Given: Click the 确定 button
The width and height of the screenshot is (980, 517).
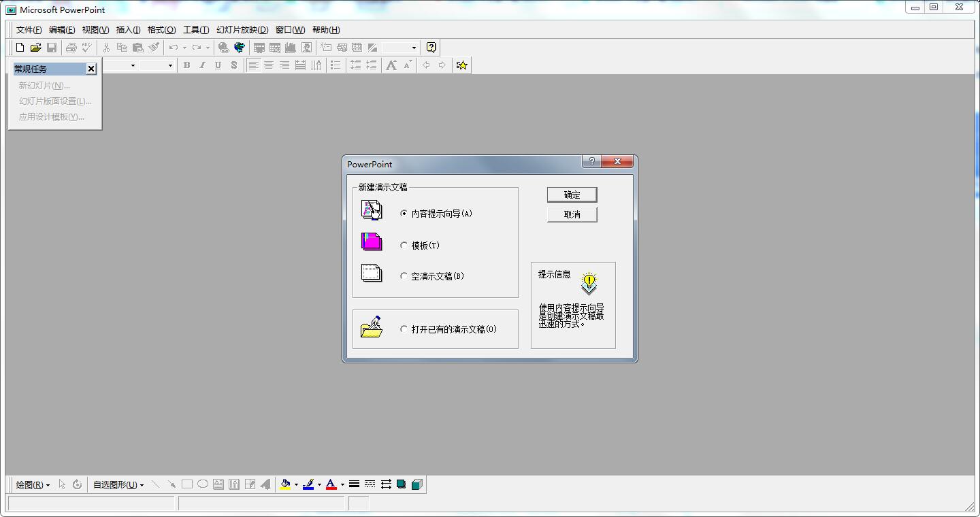Looking at the screenshot, I should click(572, 194).
